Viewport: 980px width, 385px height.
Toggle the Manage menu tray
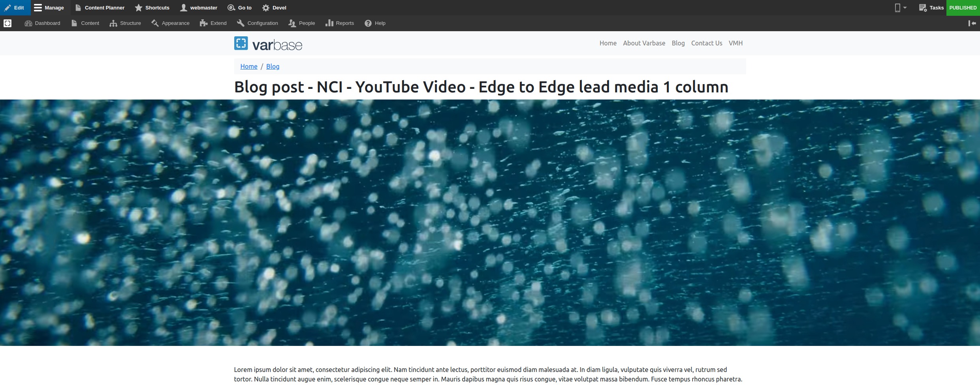click(49, 8)
